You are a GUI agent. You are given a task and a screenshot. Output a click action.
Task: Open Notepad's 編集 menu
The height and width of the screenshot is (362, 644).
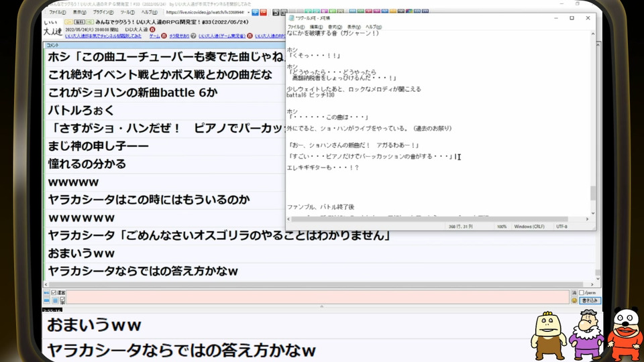316,27
